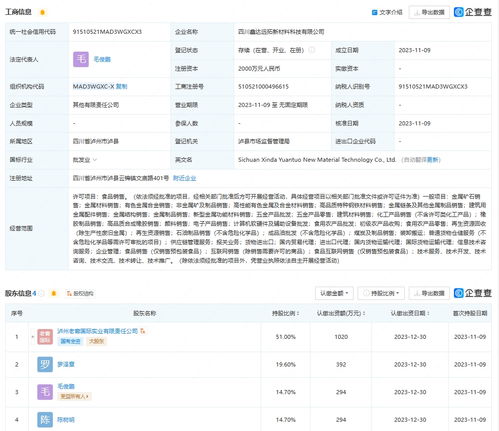Select the 成立日期 value 2023-11-09
This screenshot has width=499, height=431.
[415, 50]
